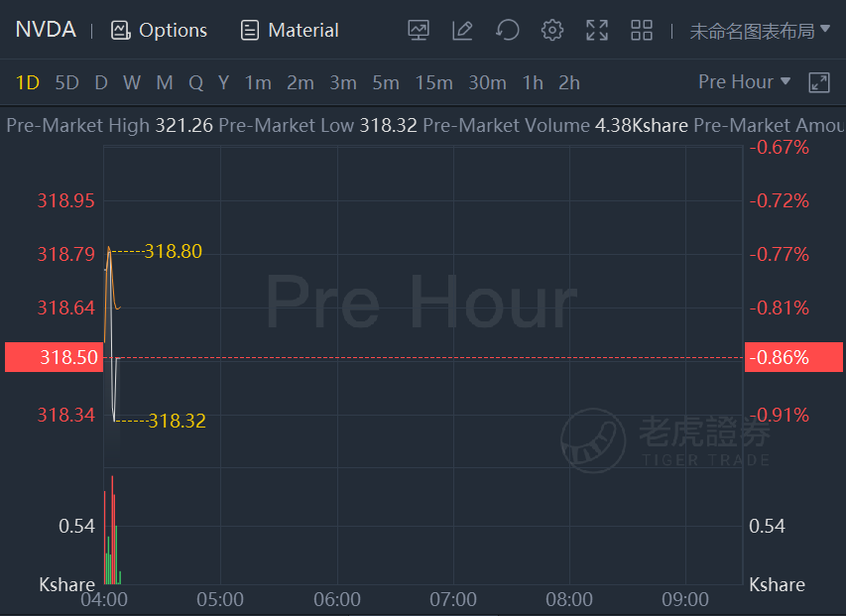
Task: Click the NVDA ticker symbol
Action: click(46, 30)
